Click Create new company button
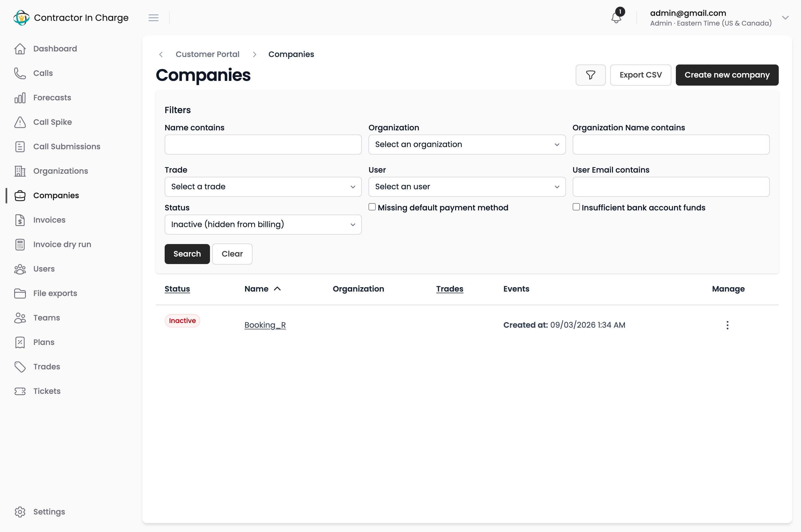This screenshot has width=801, height=532. pos(727,75)
